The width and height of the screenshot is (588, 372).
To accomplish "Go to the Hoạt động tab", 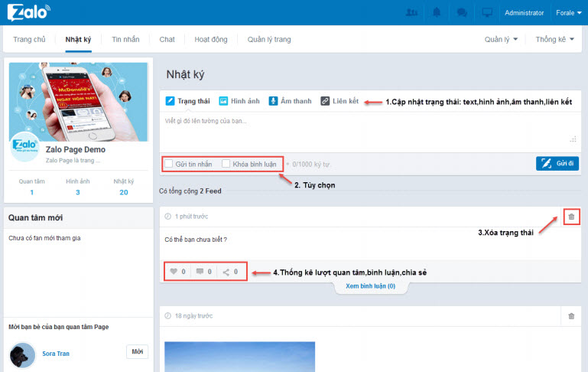I will pos(211,39).
